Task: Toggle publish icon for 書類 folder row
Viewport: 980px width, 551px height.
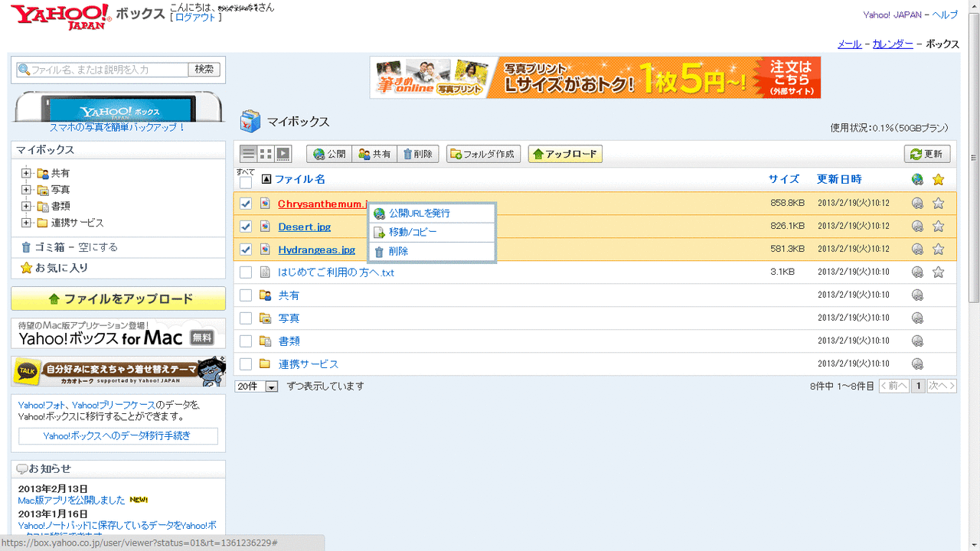Action: tap(917, 341)
